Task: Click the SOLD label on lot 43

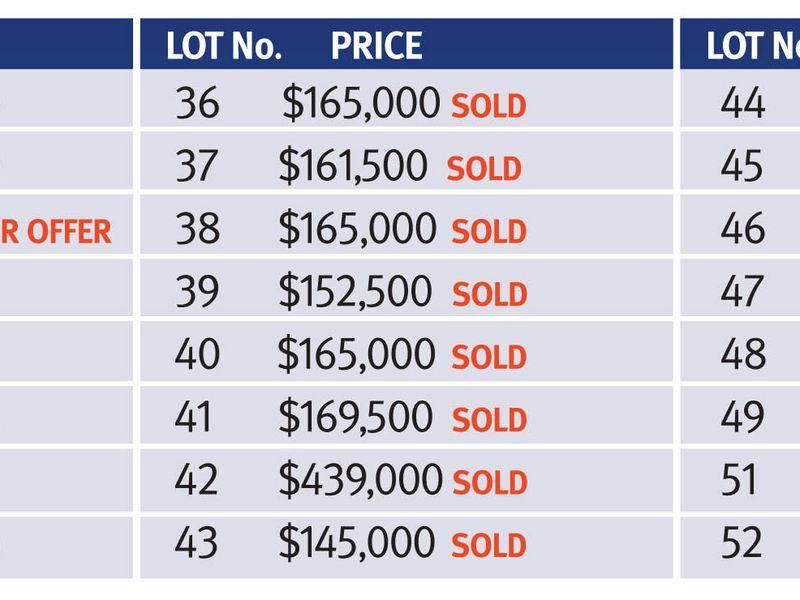Action: point(489,545)
